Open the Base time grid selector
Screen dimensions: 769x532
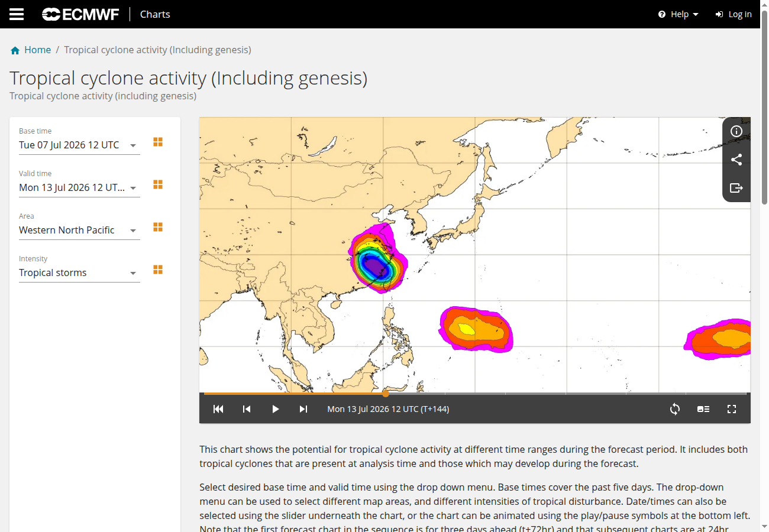pos(158,142)
